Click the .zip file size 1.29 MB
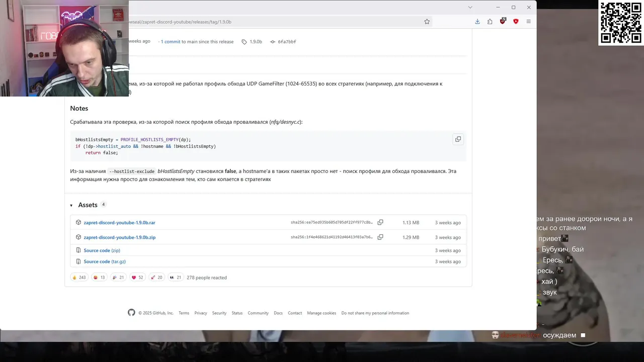Image resolution: width=644 pixels, height=362 pixels. 411,237
